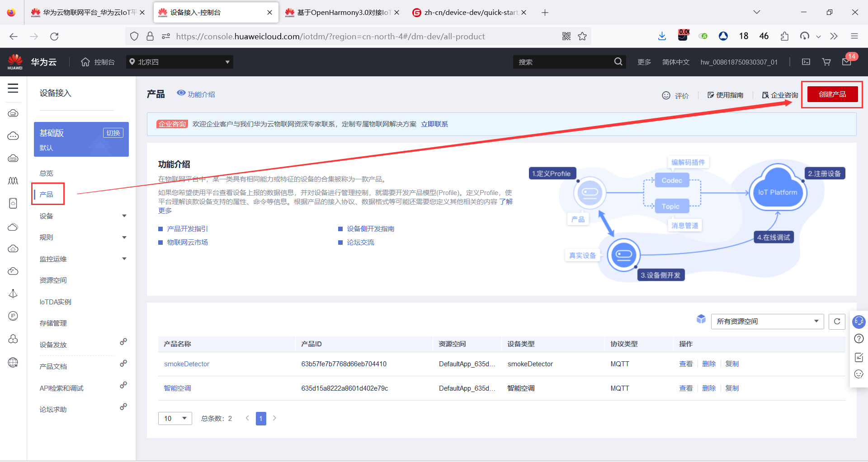Open the QR code icon in address bar

pyautogui.click(x=566, y=36)
